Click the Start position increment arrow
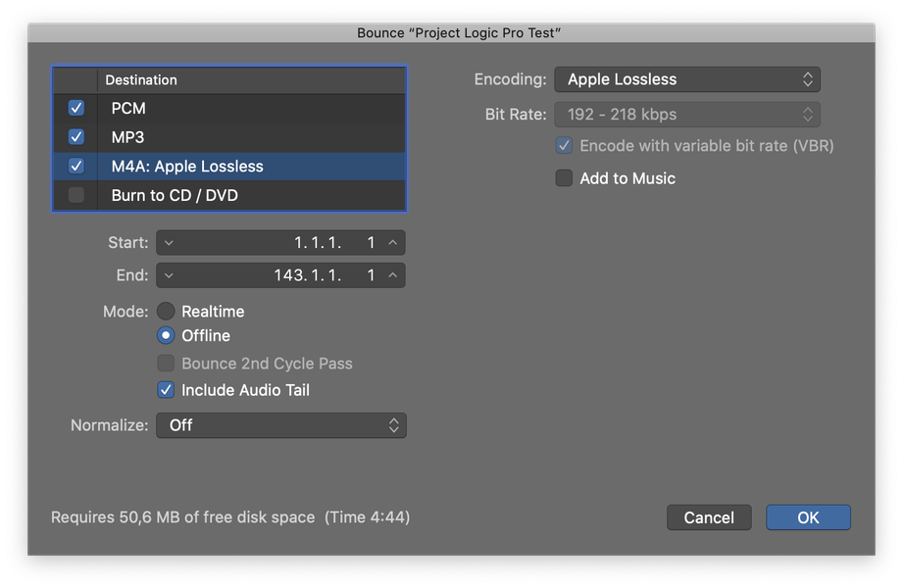The height and width of the screenshot is (588, 903). [392, 243]
